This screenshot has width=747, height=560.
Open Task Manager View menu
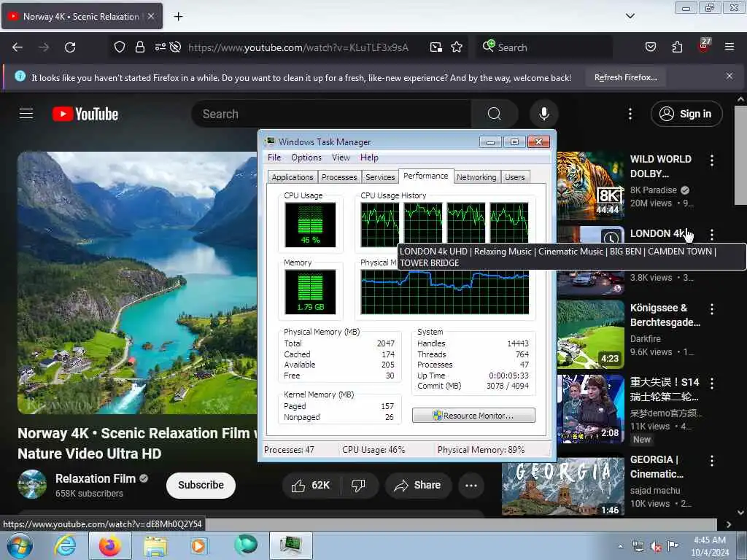(x=341, y=157)
